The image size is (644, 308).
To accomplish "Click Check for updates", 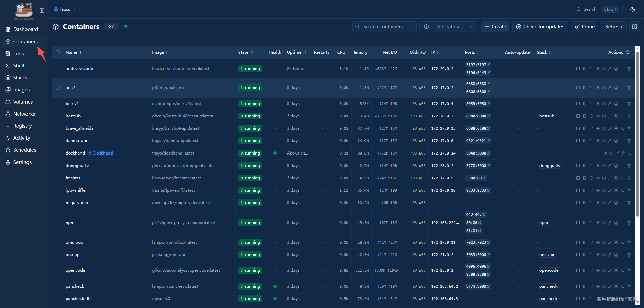I will (x=540, y=27).
